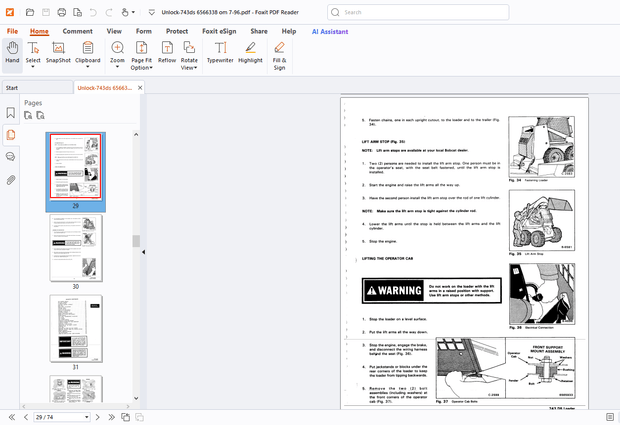Select the Highlight tool
The image size is (620, 425).
[250, 53]
